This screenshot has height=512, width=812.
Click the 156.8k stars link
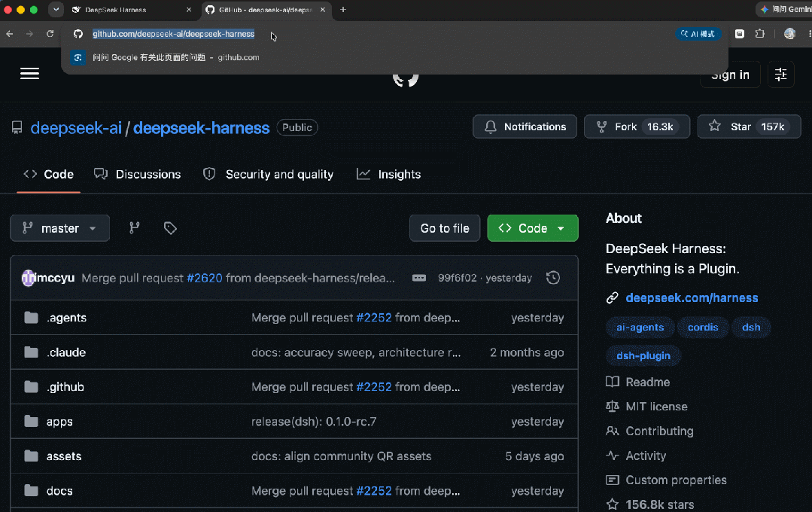(x=650, y=504)
